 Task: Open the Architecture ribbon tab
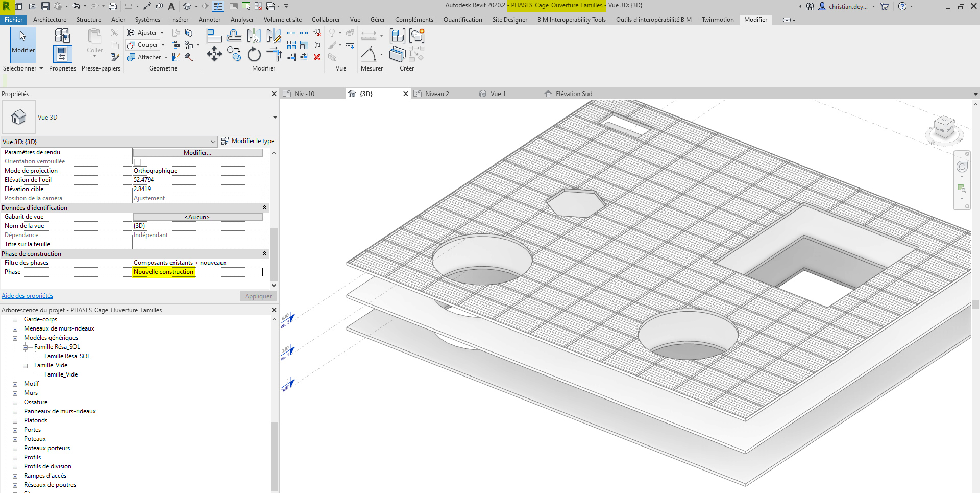[50, 20]
